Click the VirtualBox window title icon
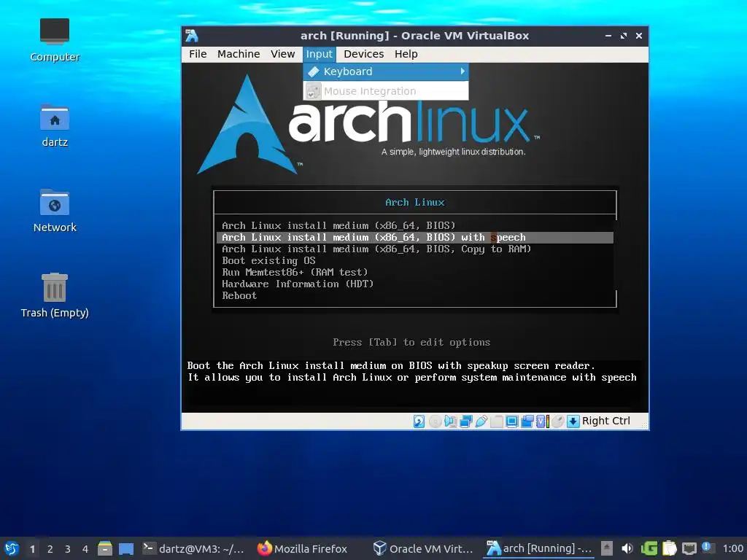Image resolution: width=747 pixels, height=560 pixels. pos(192,36)
